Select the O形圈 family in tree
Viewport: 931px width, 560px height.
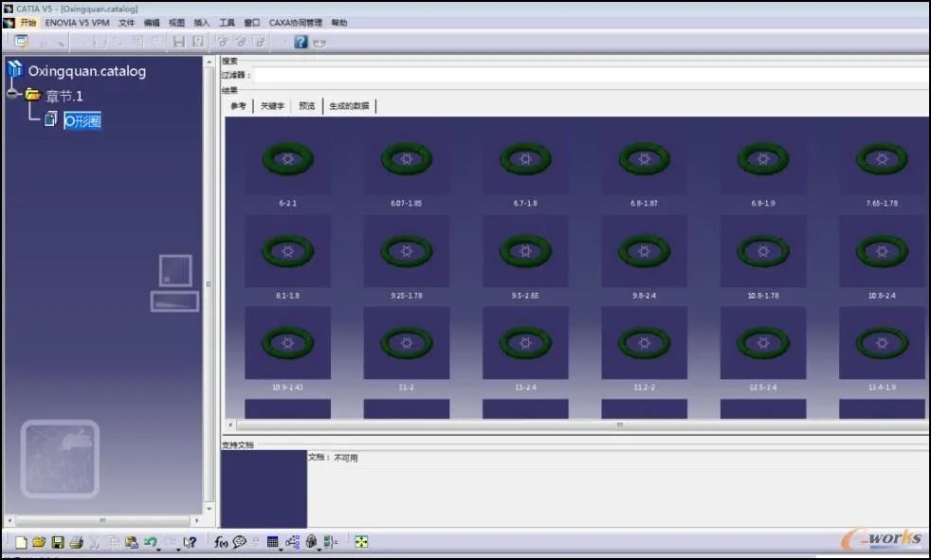pos(82,121)
